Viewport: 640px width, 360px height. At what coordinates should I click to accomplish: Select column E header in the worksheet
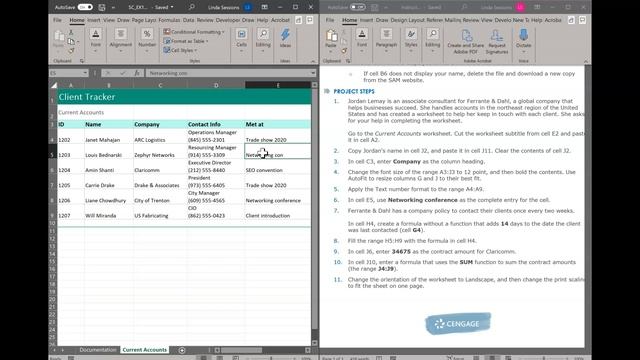(278, 85)
